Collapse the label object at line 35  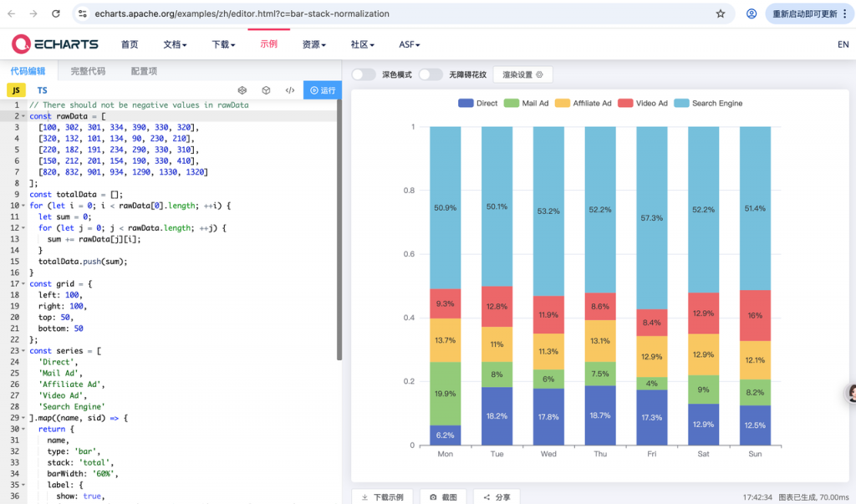[x=23, y=485]
